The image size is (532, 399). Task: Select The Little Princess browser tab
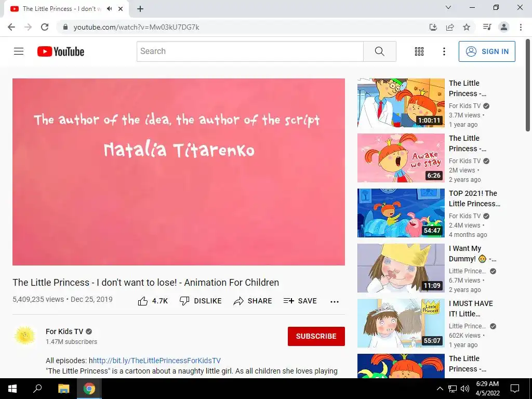click(66, 9)
